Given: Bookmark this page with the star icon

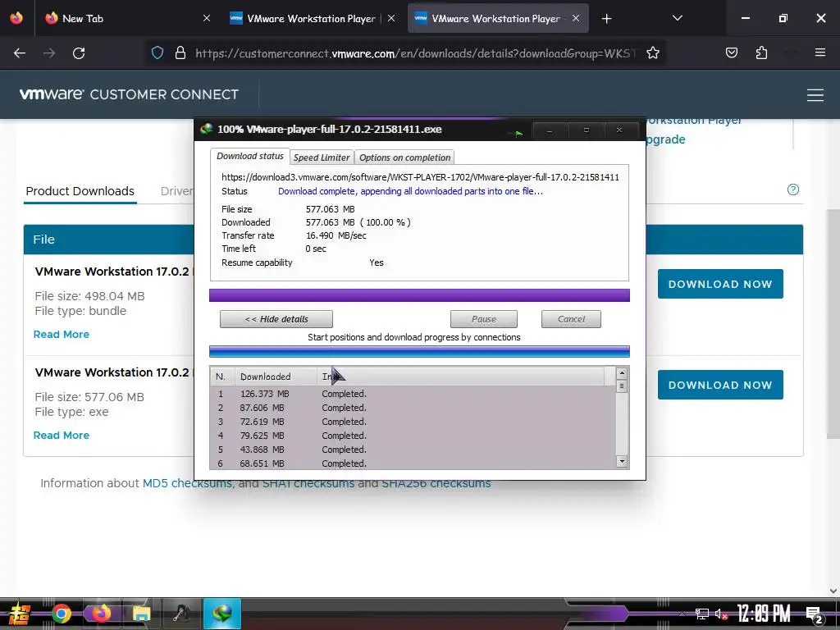Looking at the screenshot, I should [652, 53].
